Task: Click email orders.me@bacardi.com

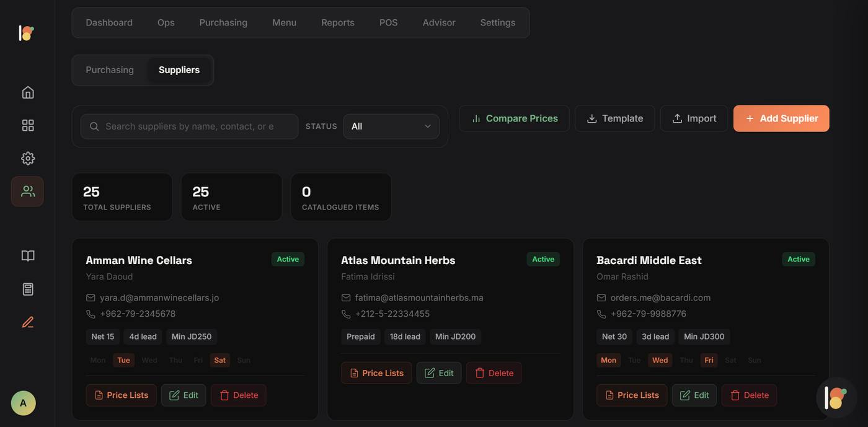Action: [661, 297]
